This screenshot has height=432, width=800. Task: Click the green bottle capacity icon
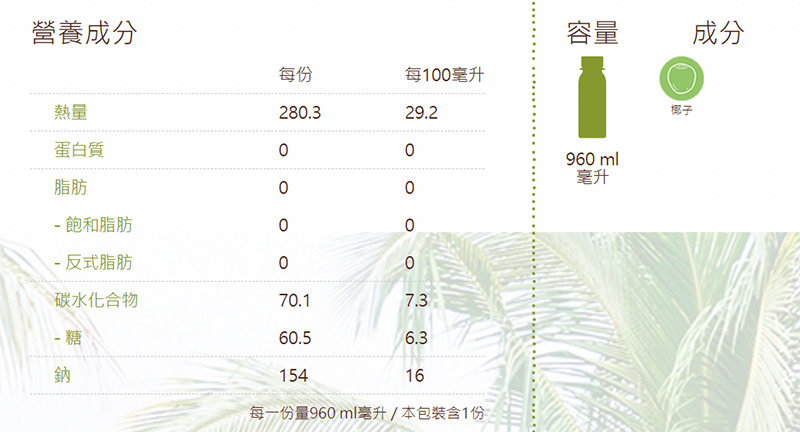(592, 97)
